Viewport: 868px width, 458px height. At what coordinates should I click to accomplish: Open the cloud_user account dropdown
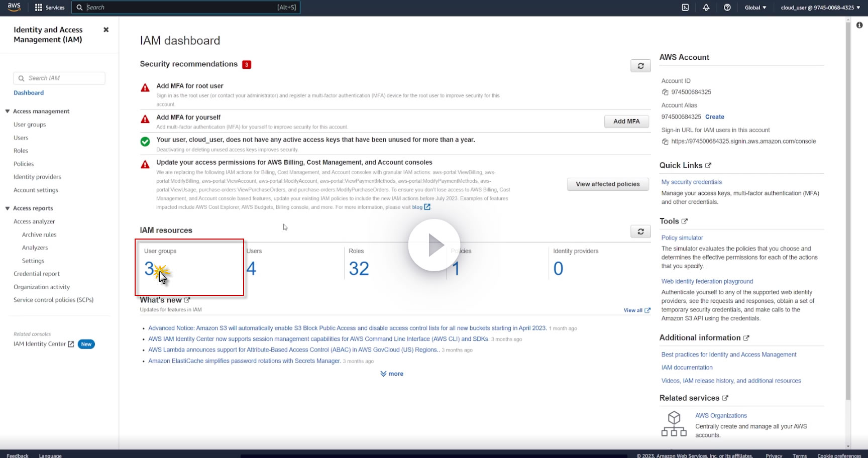tap(821, 8)
